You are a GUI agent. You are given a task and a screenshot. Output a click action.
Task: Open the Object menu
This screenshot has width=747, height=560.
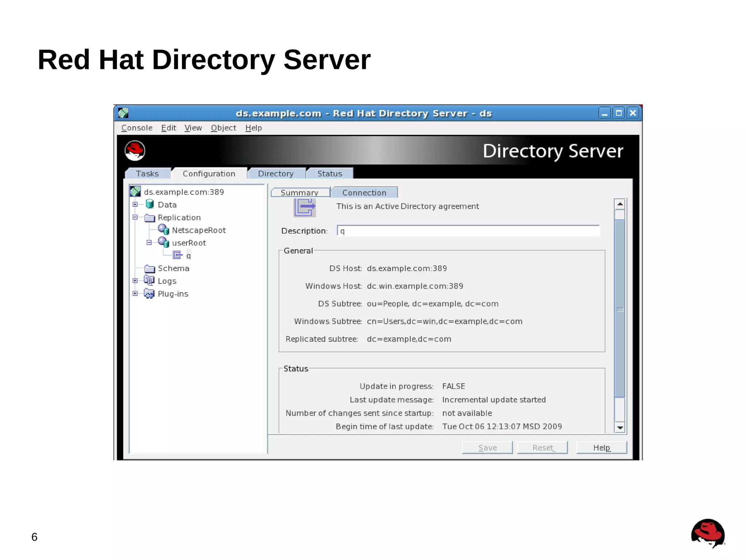tap(223, 128)
